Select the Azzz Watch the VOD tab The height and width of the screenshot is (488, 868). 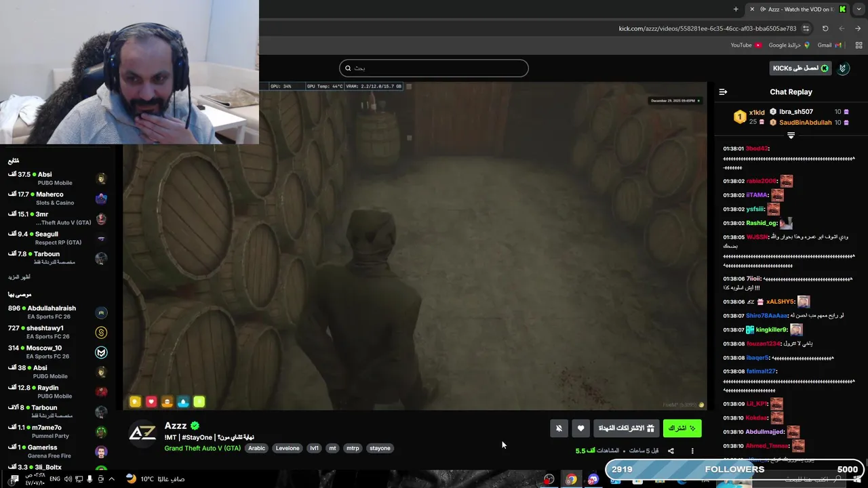797,9
